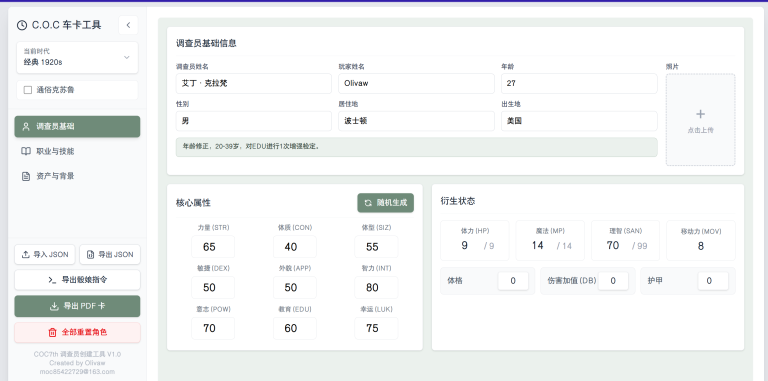Click the person icon on 调查员基础

(x=26, y=126)
